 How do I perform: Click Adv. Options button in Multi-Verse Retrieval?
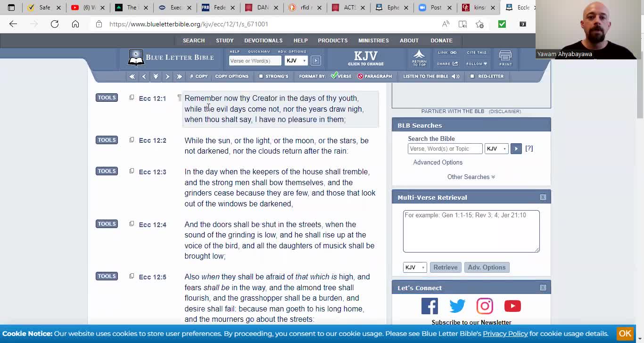(x=487, y=268)
